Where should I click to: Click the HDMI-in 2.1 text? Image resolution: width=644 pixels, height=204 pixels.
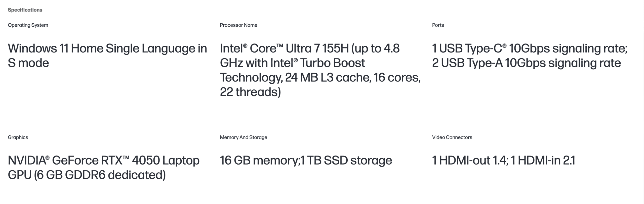[543, 160]
